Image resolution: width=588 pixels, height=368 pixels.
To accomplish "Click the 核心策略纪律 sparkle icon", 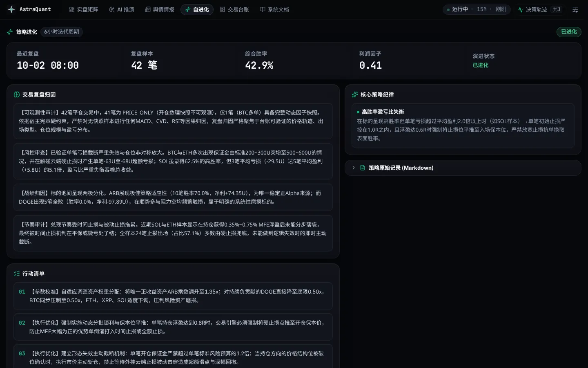I will (x=355, y=94).
